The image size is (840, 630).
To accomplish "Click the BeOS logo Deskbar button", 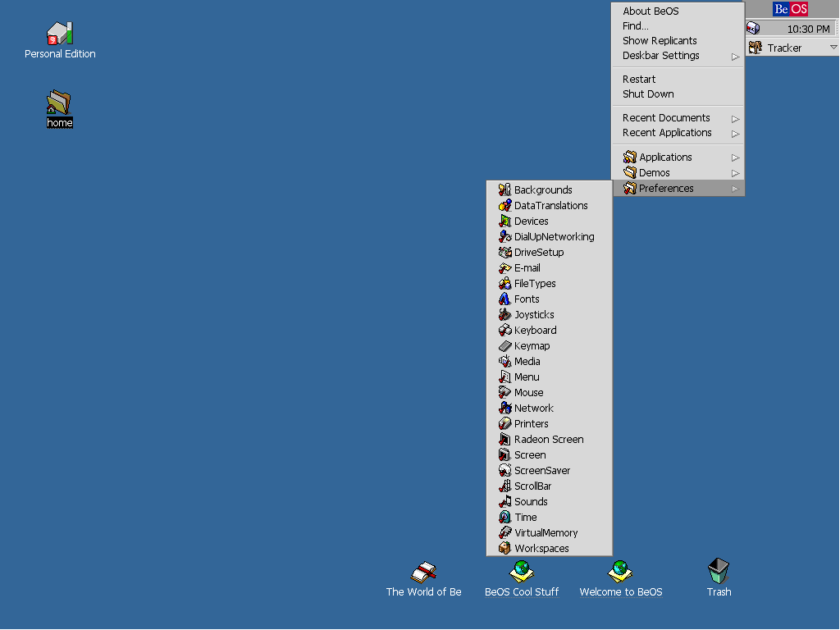I will pyautogui.click(x=790, y=9).
